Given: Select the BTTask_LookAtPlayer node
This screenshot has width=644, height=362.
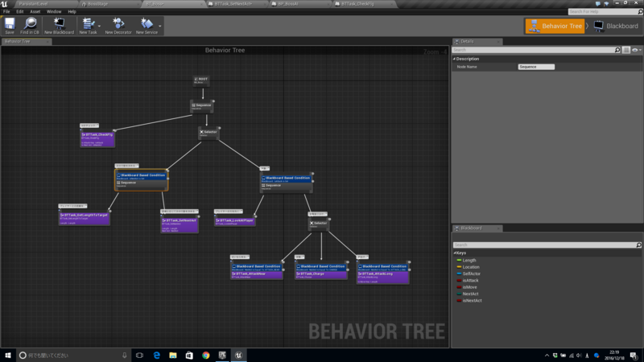Looking at the screenshot, I should click(235, 222).
